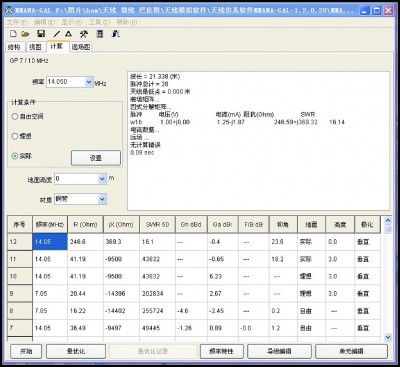Click the 246.6 resistance cell
The height and width of the screenshot is (367, 400).
point(85,242)
